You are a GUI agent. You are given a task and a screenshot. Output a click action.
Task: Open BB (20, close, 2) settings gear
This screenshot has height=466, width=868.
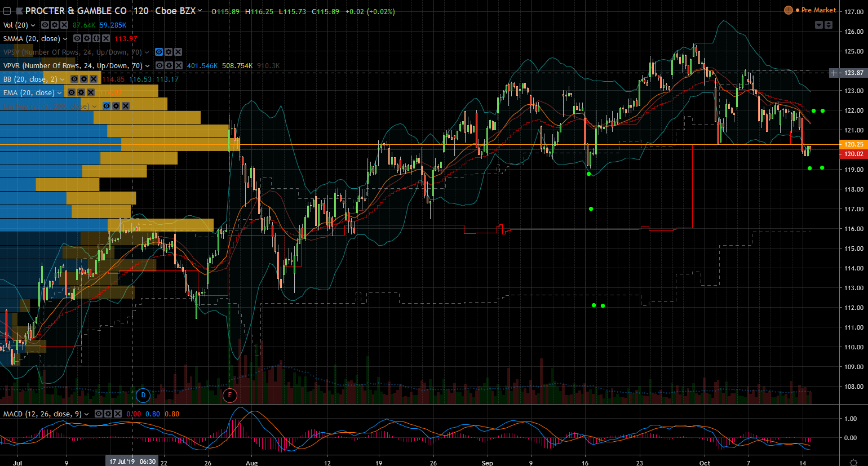(x=84, y=79)
